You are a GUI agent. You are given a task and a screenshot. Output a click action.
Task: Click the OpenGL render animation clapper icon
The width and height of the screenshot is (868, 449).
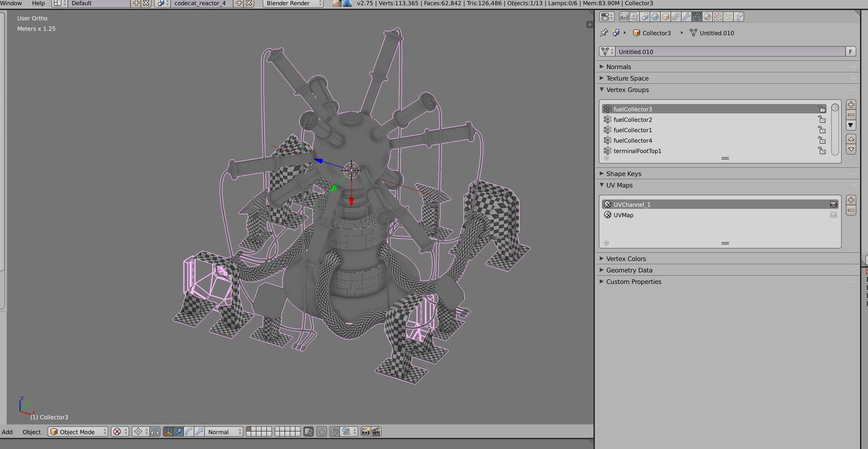(376, 432)
